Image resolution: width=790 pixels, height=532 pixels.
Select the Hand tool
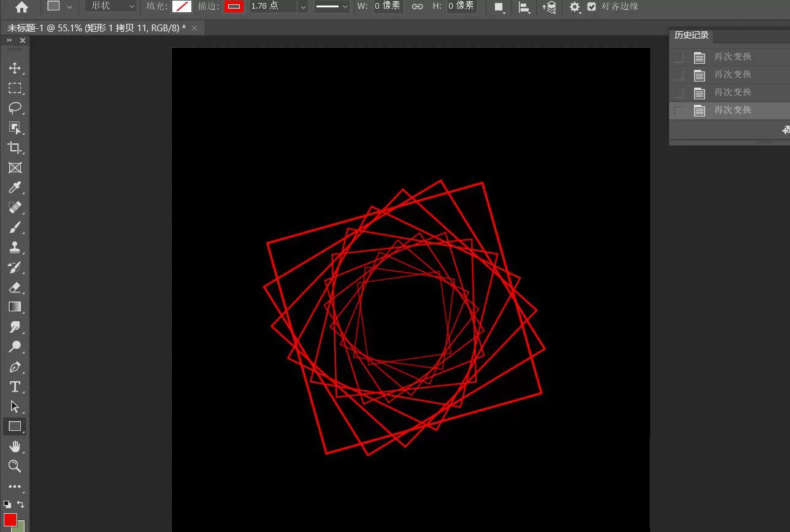[x=15, y=446]
